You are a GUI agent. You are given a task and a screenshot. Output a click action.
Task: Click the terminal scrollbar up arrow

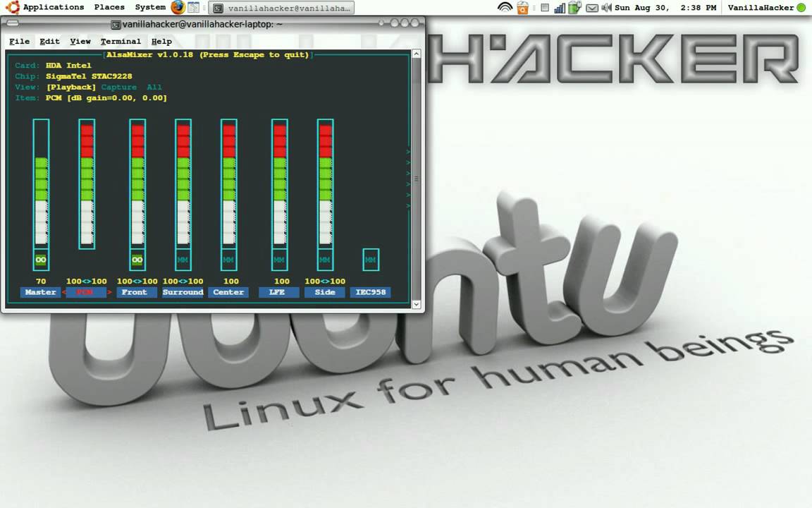point(416,54)
